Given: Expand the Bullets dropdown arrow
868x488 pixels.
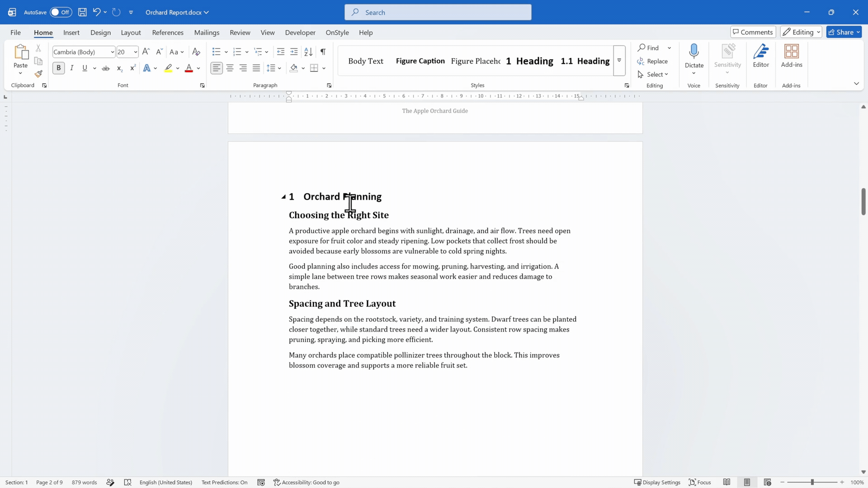Looking at the screenshot, I should point(226,52).
